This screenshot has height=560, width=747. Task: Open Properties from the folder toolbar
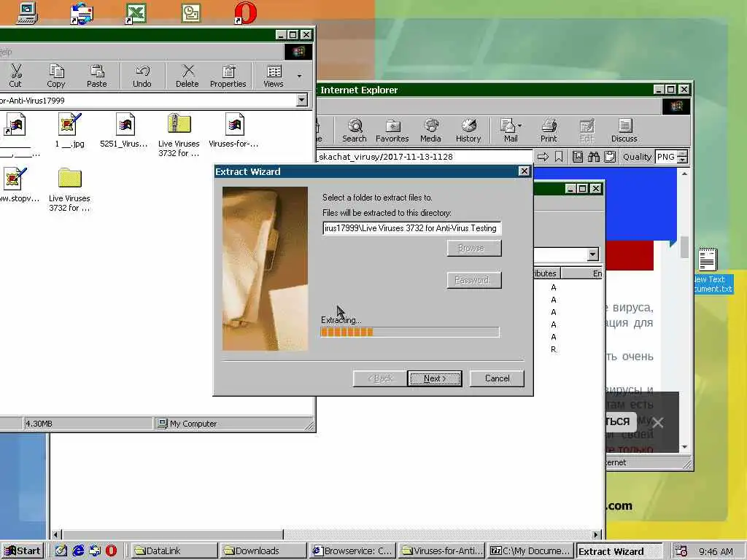point(228,76)
